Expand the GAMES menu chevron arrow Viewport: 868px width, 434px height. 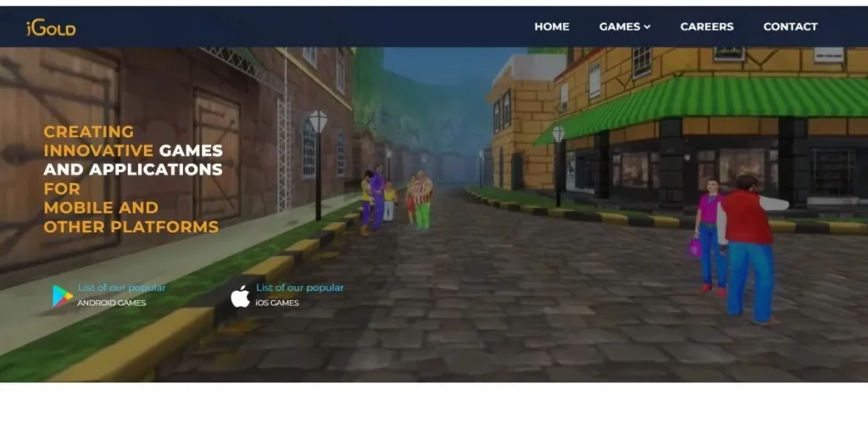click(x=648, y=27)
